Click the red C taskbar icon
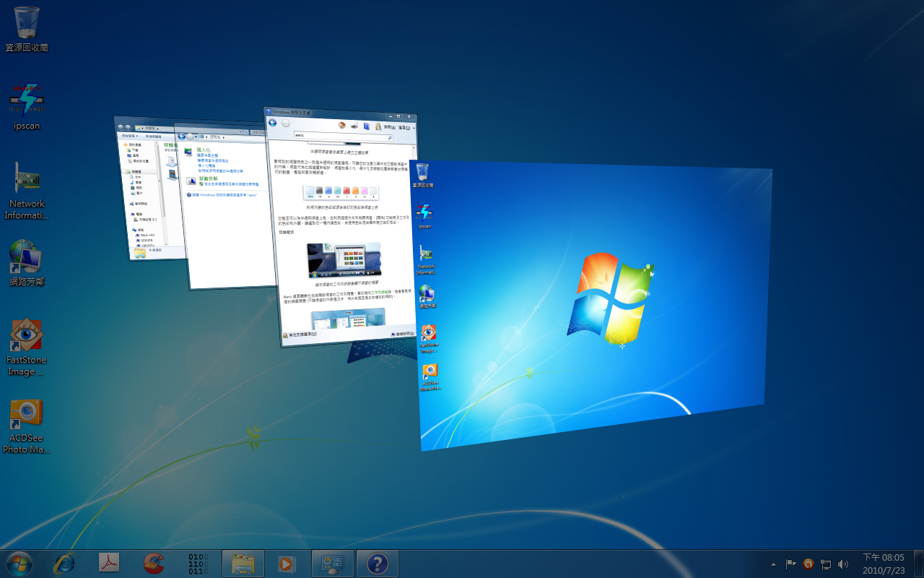 point(153,563)
